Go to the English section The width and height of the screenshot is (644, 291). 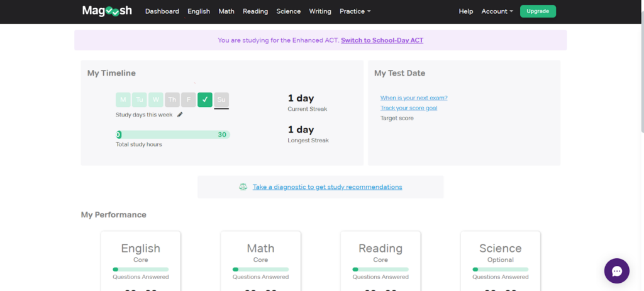[x=199, y=11]
